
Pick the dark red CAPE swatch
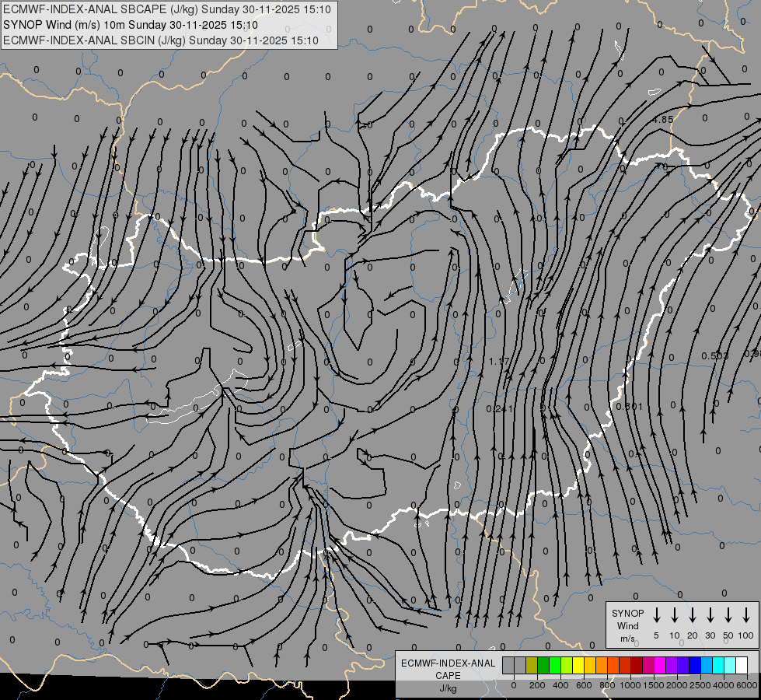[x=637, y=665]
